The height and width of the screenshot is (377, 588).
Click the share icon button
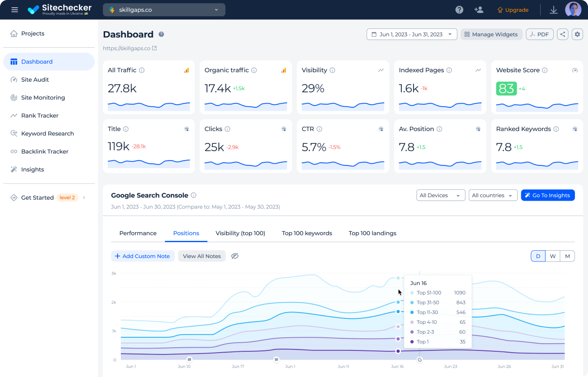pyautogui.click(x=562, y=34)
